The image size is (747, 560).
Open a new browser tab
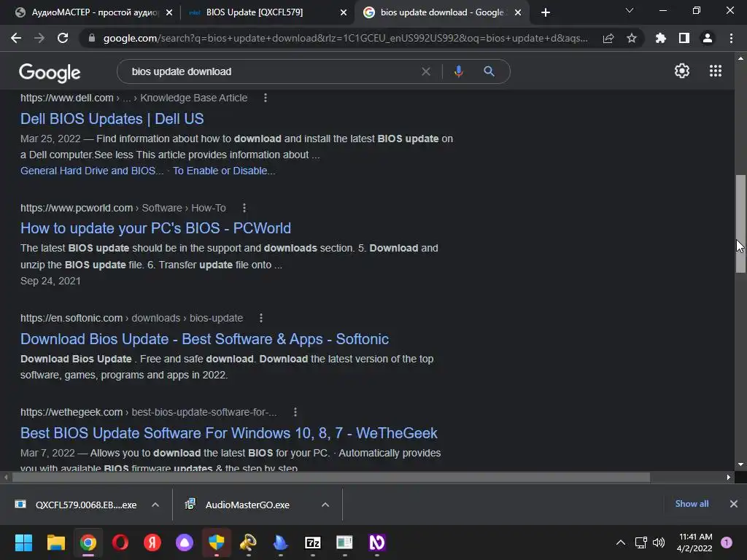pos(546,12)
